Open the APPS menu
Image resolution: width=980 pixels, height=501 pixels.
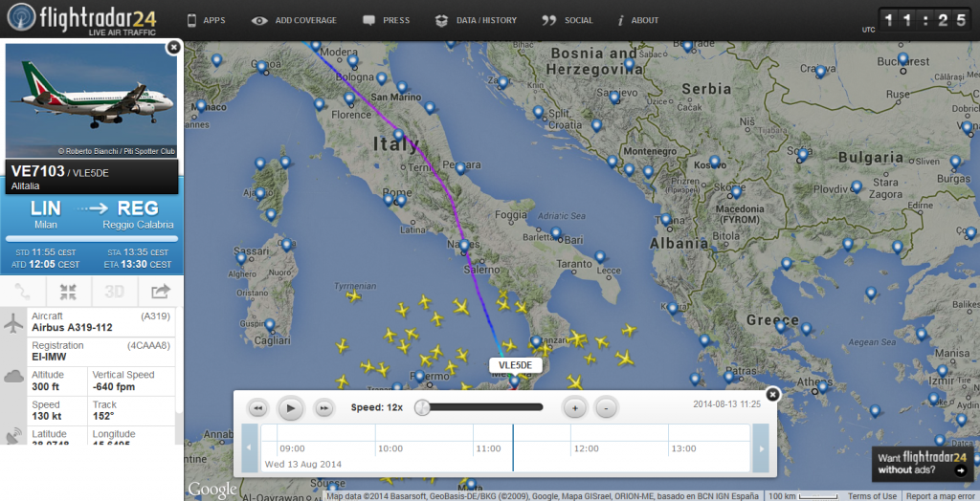pos(207,20)
